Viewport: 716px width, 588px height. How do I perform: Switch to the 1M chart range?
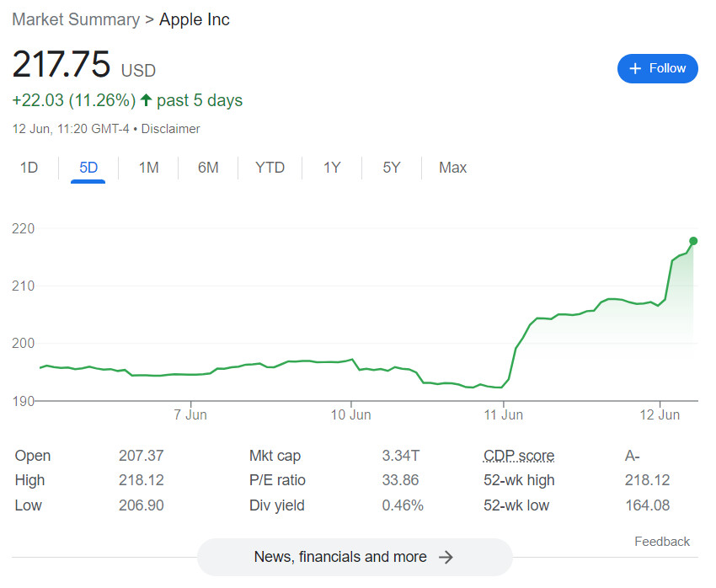click(x=148, y=168)
